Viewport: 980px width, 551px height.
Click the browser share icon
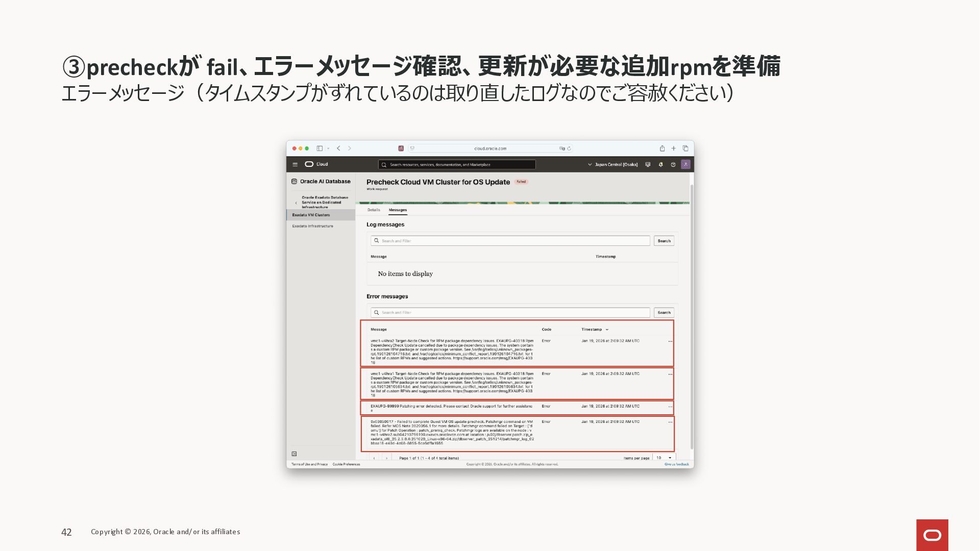click(x=662, y=148)
